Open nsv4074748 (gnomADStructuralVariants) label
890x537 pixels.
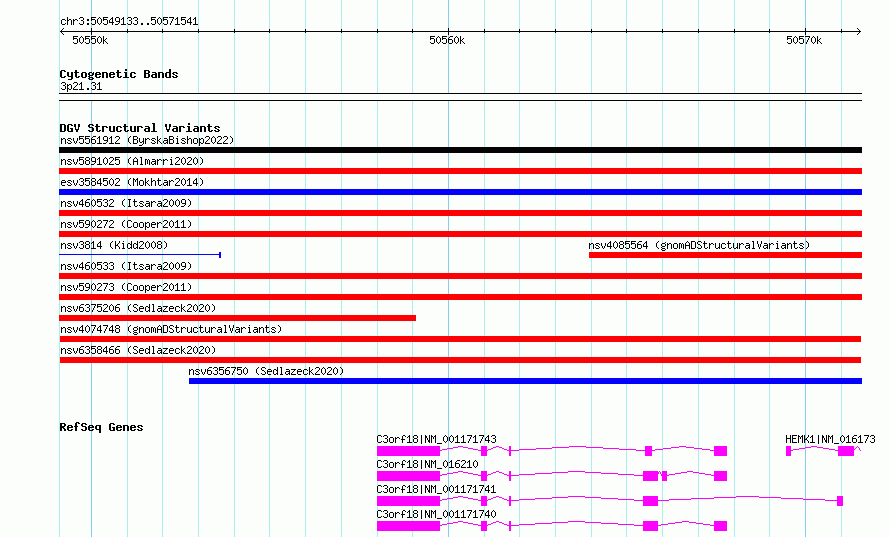click(171, 329)
